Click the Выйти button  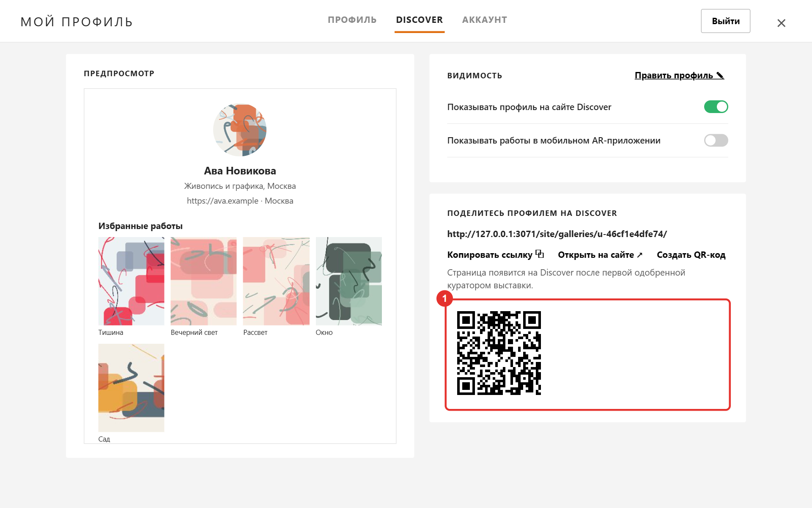[725, 21]
